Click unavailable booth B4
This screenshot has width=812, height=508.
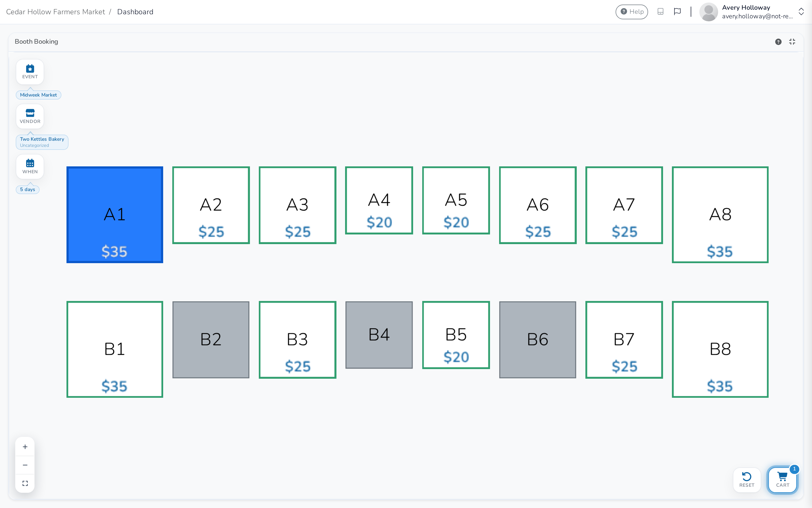pos(379,335)
